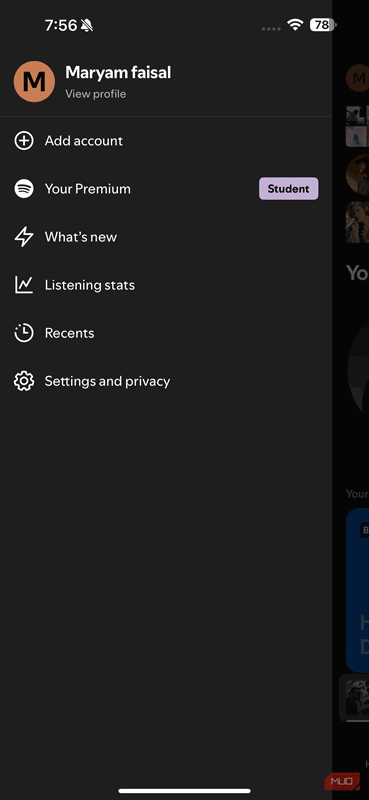This screenshot has height=800, width=369.
Task: Open the What's new entry
Action: pos(81,237)
